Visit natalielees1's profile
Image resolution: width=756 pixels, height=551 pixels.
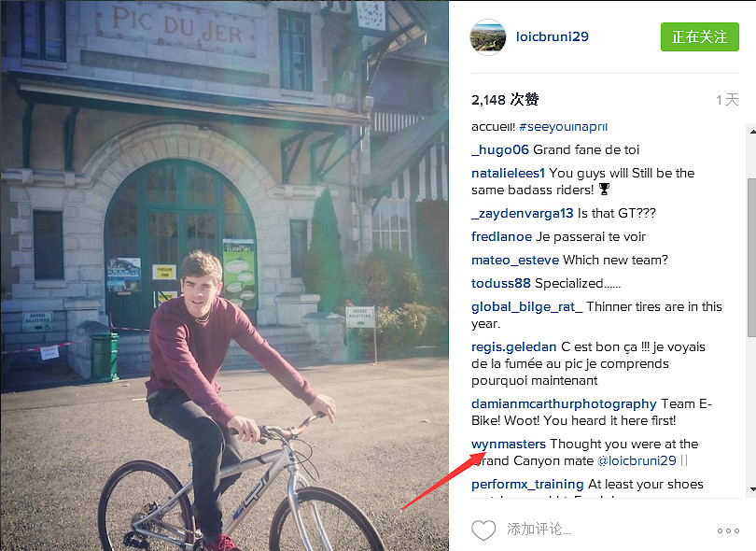click(508, 173)
